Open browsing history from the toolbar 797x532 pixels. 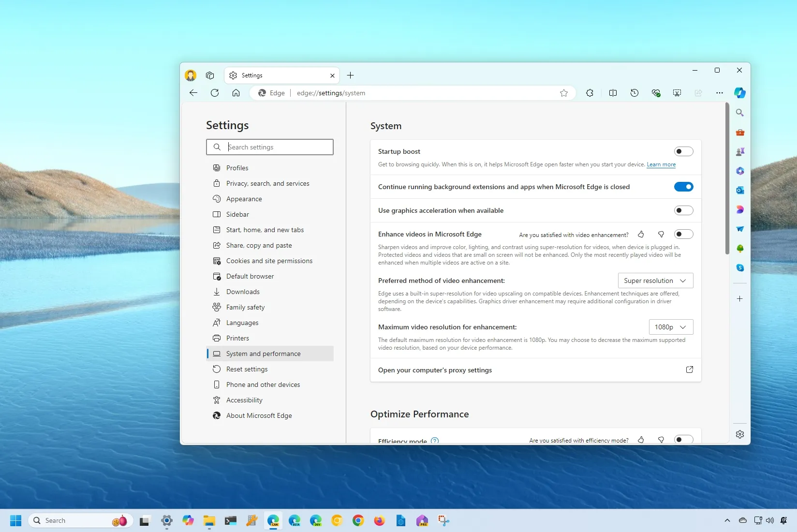pyautogui.click(x=635, y=93)
